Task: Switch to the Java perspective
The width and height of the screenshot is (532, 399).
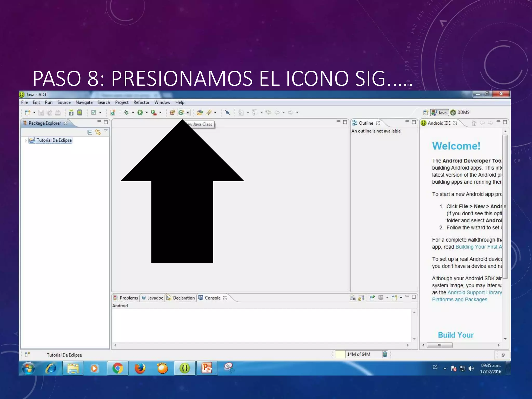Action: (439, 112)
